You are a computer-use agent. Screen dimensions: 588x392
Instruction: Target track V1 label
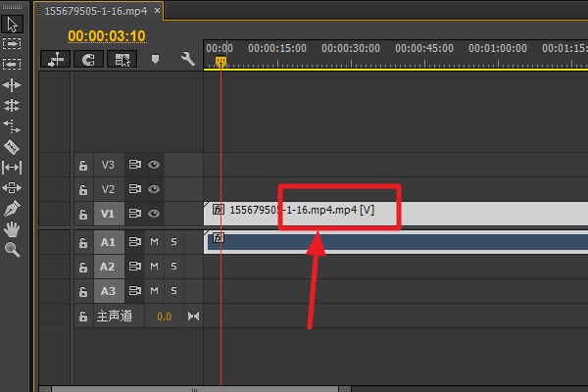tap(109, 214)
